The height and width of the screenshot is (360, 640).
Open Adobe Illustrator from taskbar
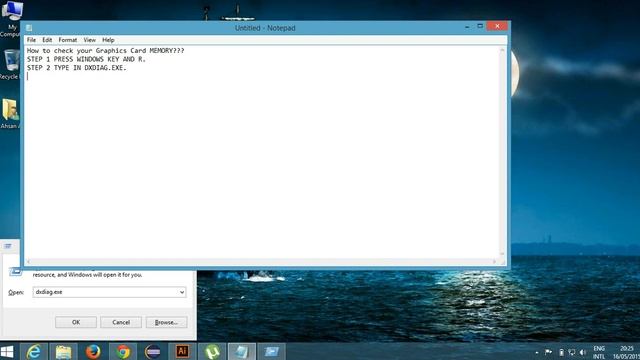pos(182,351)
